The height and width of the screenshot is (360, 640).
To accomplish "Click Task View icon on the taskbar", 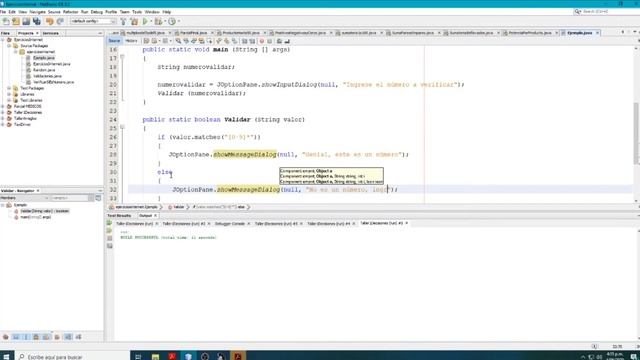I will tap(138, 356).
